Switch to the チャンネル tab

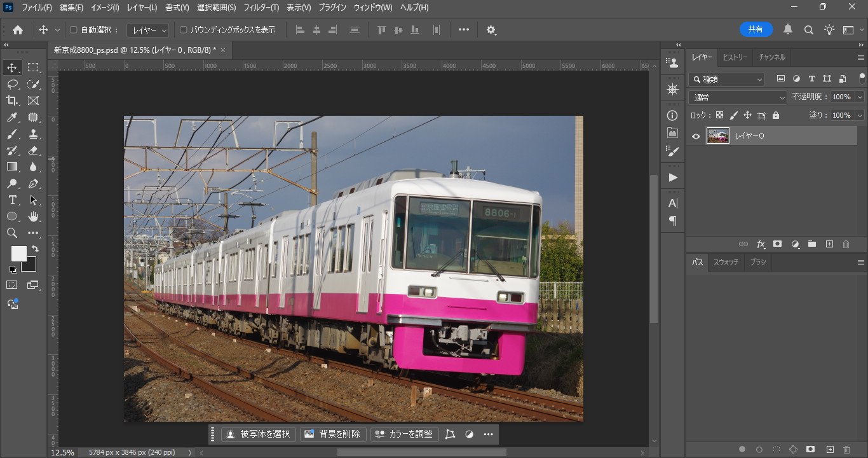(771, 57)
